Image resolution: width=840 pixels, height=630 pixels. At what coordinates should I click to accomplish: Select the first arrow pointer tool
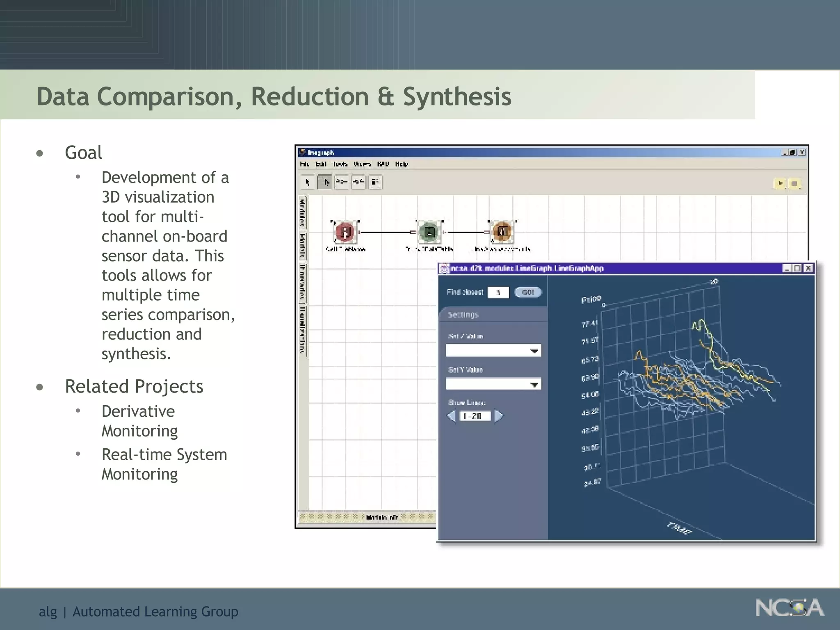(x=308, y=182)
